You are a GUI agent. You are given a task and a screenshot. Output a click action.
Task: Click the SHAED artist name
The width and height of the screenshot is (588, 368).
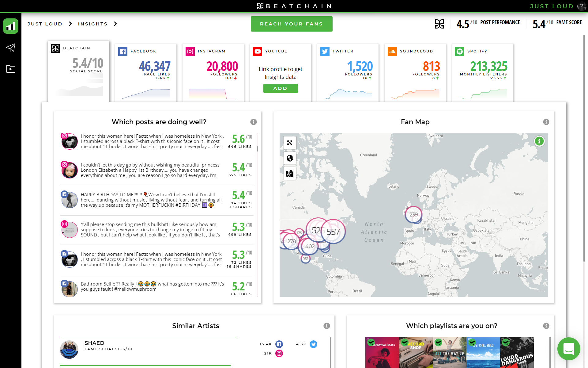94,343
